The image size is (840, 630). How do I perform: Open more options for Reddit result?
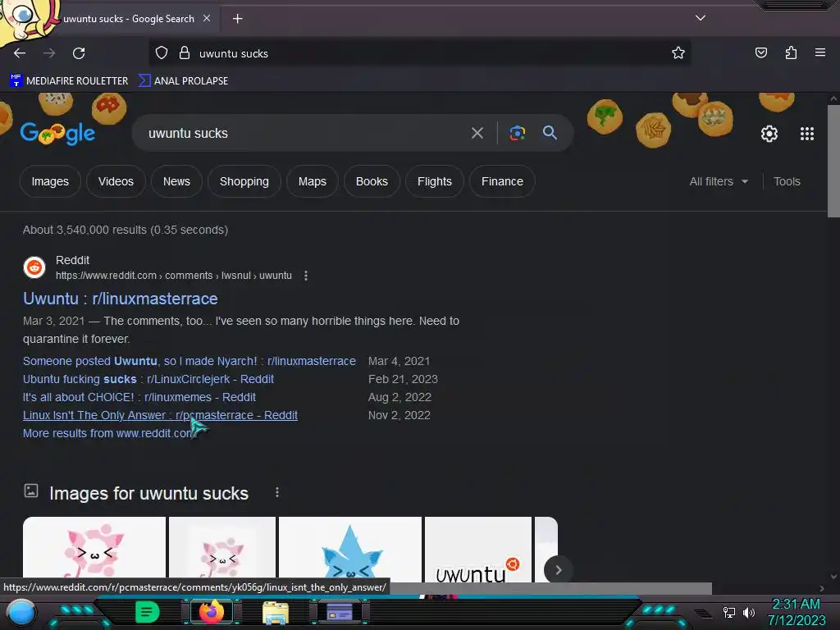pos(306,276)
